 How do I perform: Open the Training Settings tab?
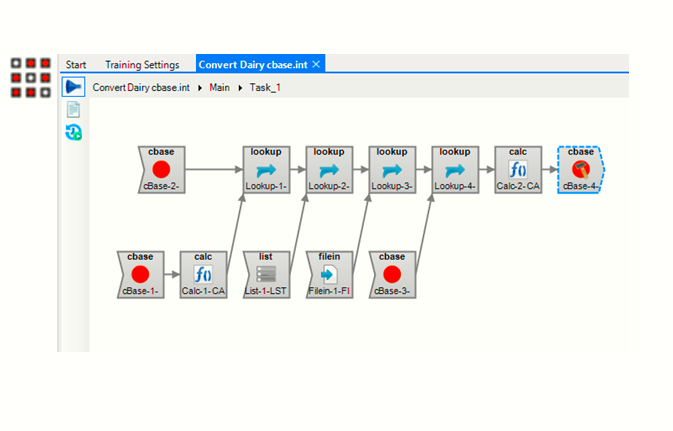(142, 65)
